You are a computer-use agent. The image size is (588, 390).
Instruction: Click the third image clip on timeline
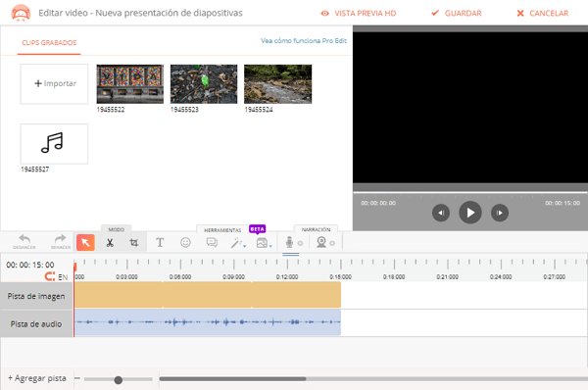[297, 295]
